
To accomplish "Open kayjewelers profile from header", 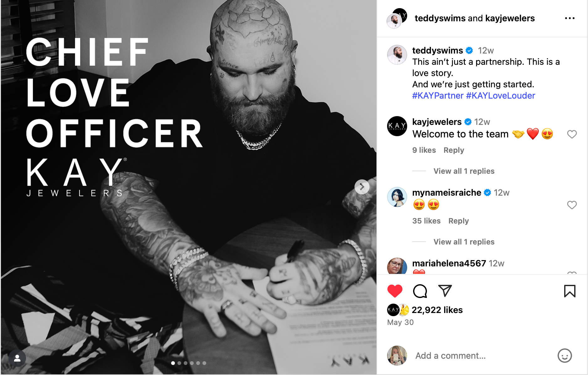I will click(510, 18).
